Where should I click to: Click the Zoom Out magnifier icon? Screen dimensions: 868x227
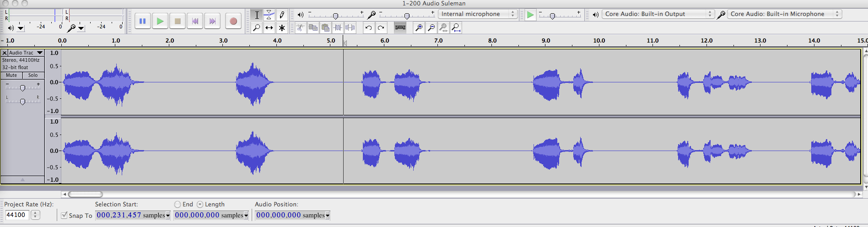pos(431,27)
